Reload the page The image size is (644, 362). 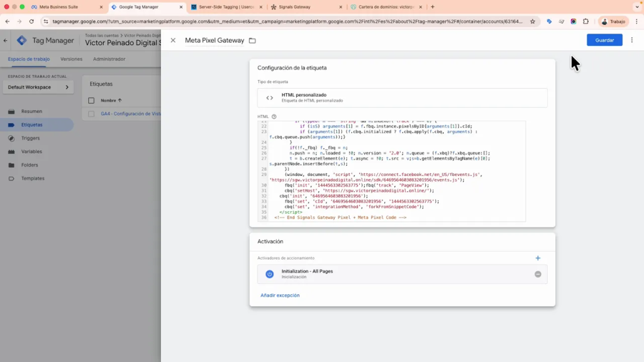(31, 21)
